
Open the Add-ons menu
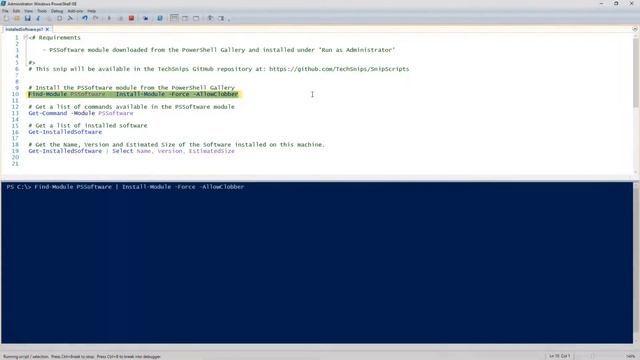click(x=75, y=11)
